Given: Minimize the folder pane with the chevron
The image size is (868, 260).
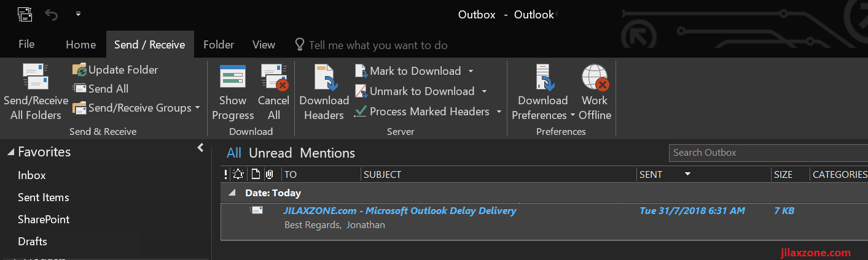Looking at the screenshot, I should tap(200, 148).
